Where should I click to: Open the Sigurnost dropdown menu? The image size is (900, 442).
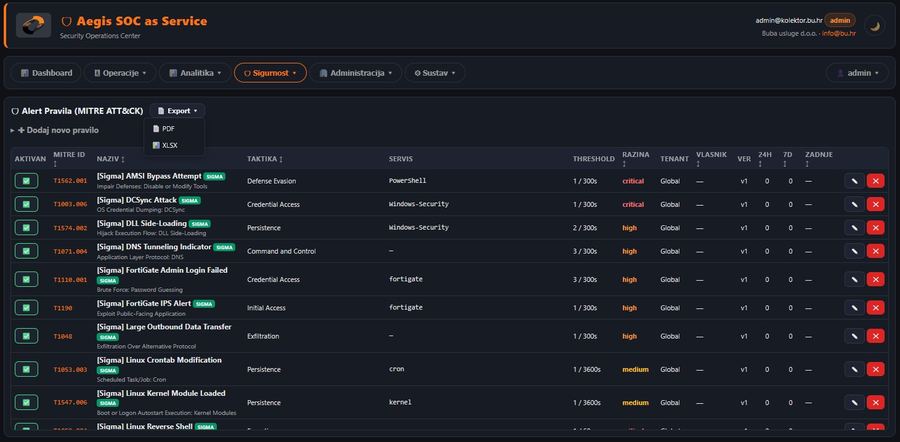pos(270,73)
